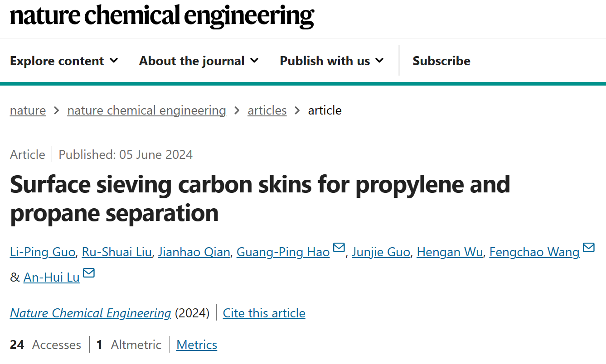
Task: Open author Li-Ping Guo's profile
Action: [43, 252]
